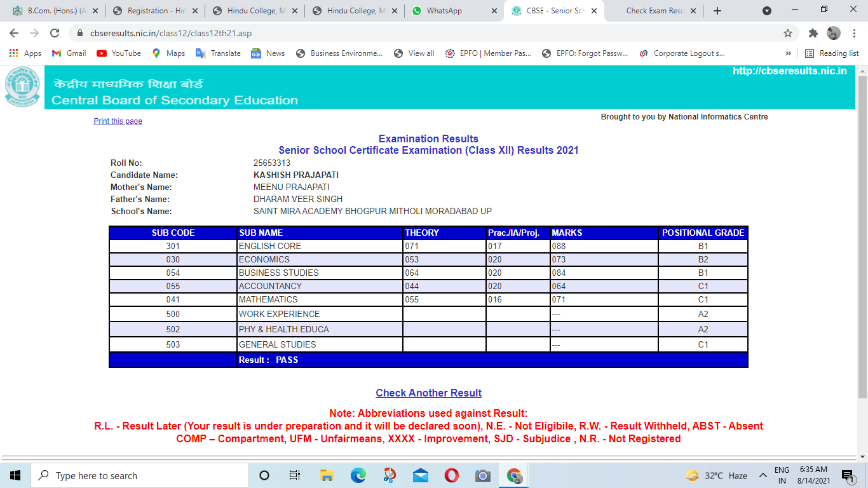This screenshot has width=868, height=488.
Task: Go back to the previous page
Action: [x=14, y=33]
